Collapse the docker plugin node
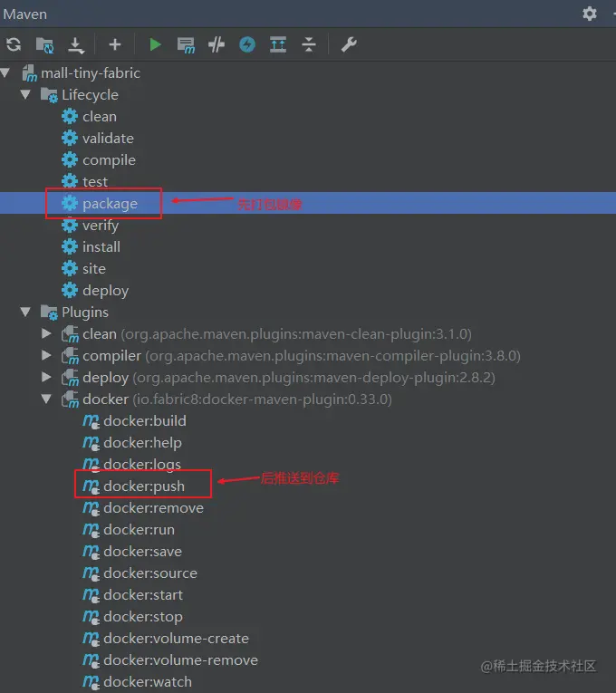616x693 pixels. point(46,399)
